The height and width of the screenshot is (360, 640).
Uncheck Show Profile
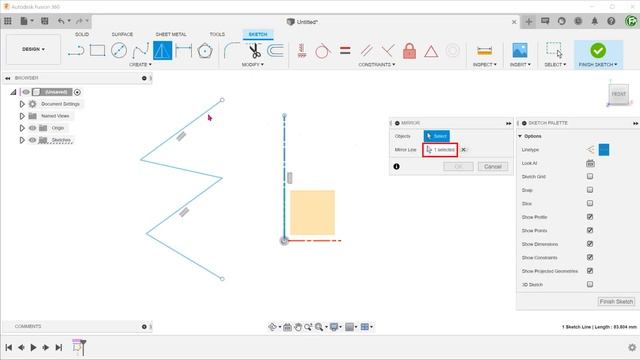[590, 217]
